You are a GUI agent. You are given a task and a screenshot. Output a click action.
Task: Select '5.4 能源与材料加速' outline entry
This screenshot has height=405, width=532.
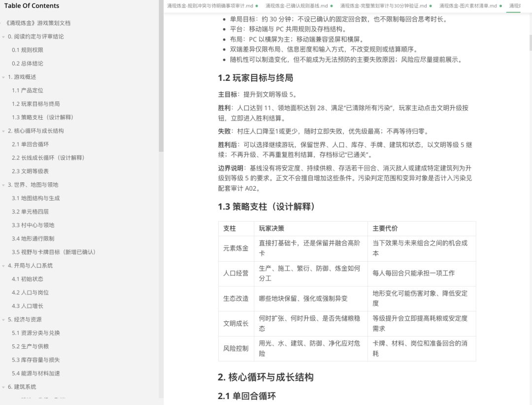point(35,373)
